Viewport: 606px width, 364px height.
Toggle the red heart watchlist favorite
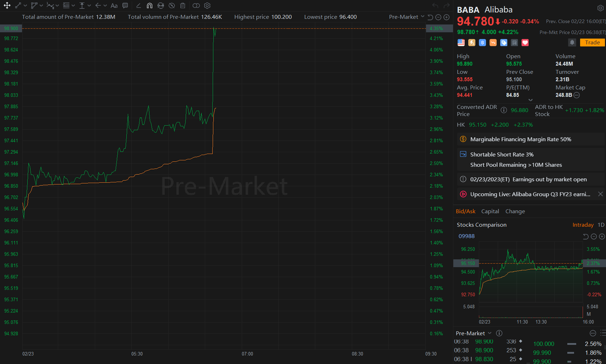[x=525, y=43]
